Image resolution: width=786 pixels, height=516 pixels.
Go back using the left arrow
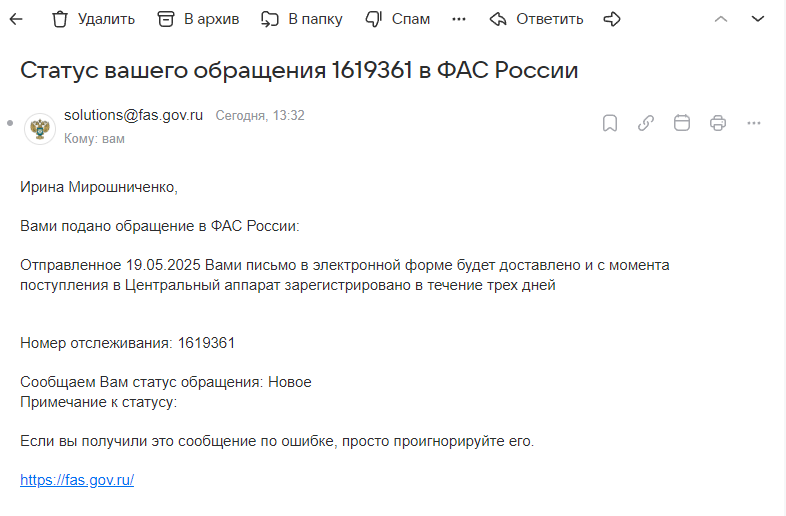click(16, 20)
